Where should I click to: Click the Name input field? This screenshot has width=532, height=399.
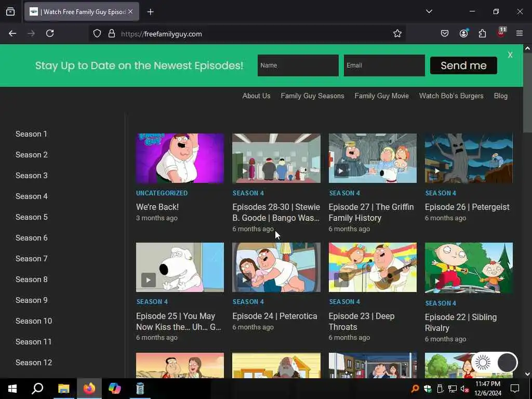(x=298, y=65)
